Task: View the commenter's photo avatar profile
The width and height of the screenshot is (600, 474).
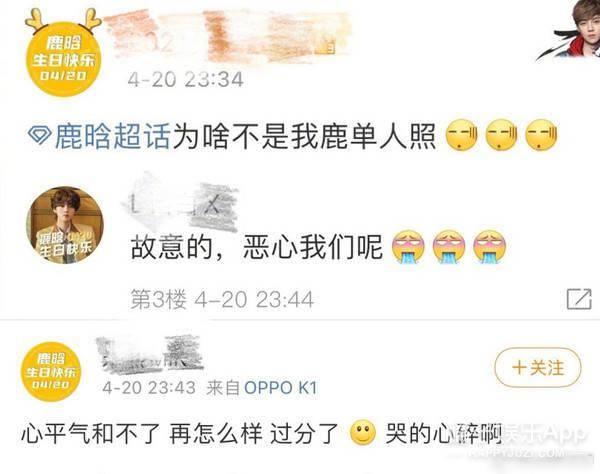Action: [x=65, y=225]
